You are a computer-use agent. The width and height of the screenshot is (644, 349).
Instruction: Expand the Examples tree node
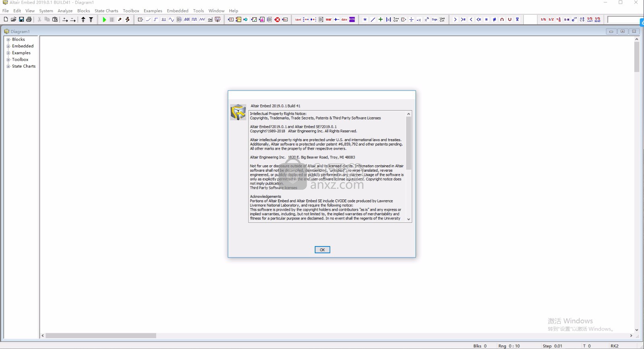[x=8, y=53]
